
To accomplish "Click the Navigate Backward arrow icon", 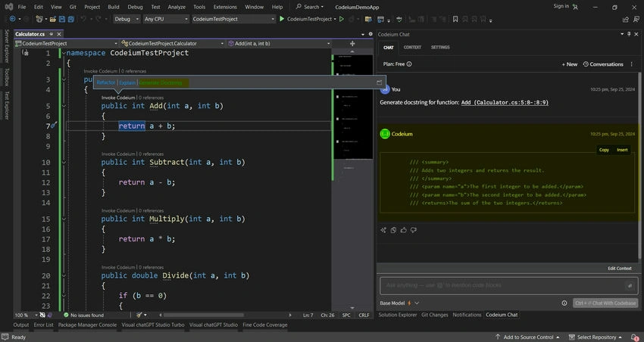I will point(12,19).
